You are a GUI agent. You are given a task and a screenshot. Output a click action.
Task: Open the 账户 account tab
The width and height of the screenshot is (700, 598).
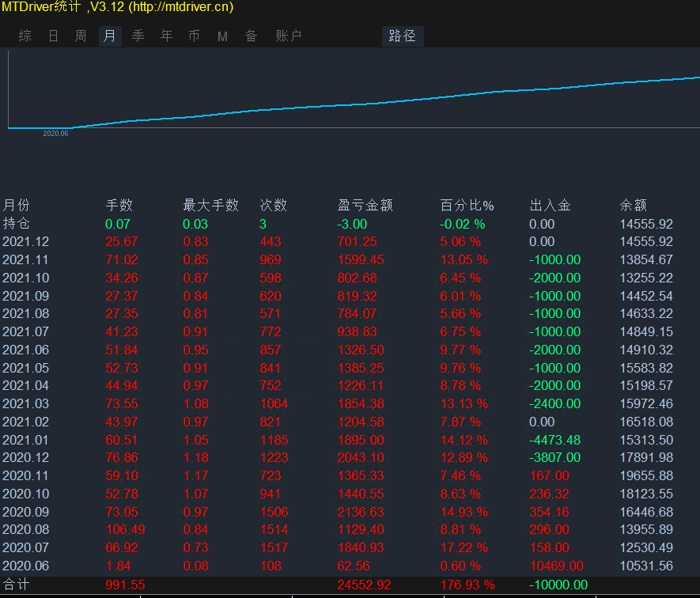(x=289, y=36)
